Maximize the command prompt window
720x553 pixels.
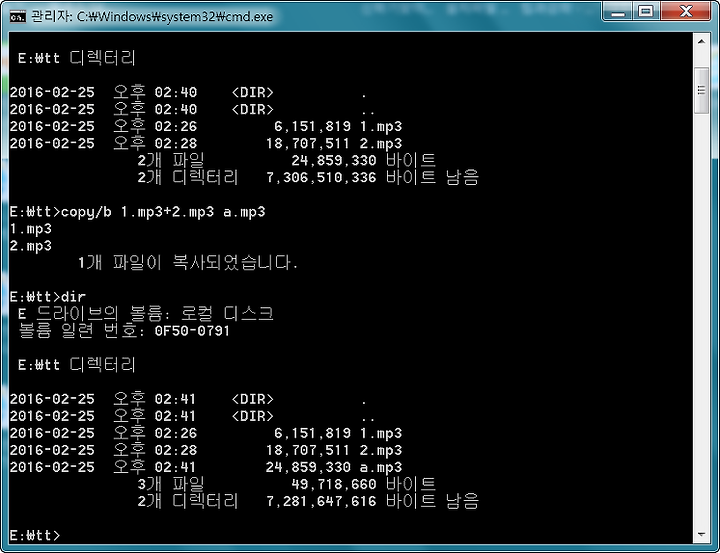(x=646, y=11)
